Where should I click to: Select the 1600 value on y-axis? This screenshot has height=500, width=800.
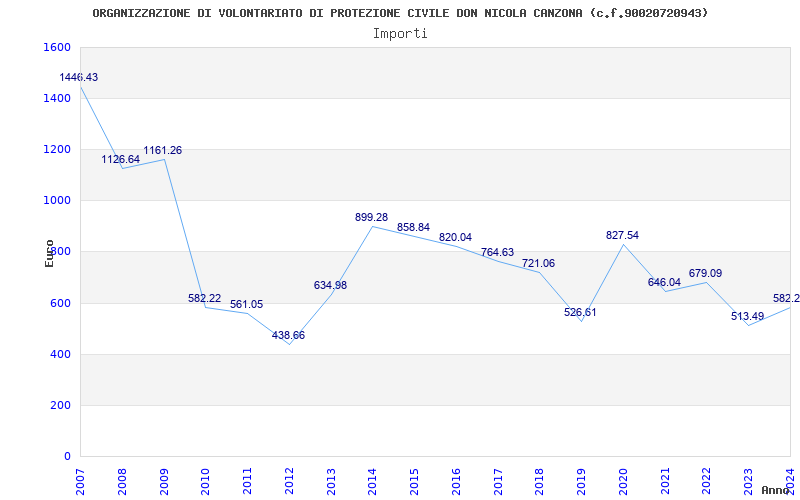click(57, 48)
